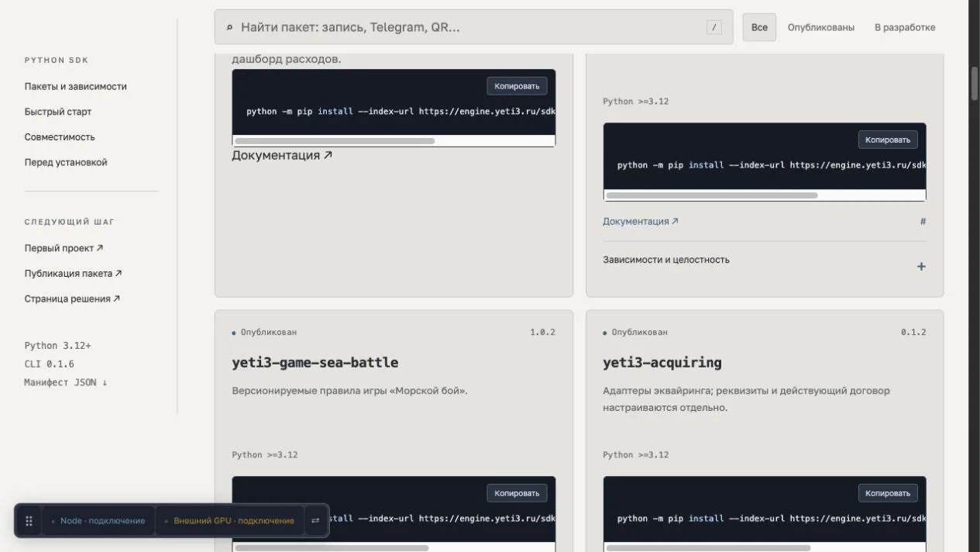Jump to «Перед установкой»
980x552 pixels.
[66, 163]
